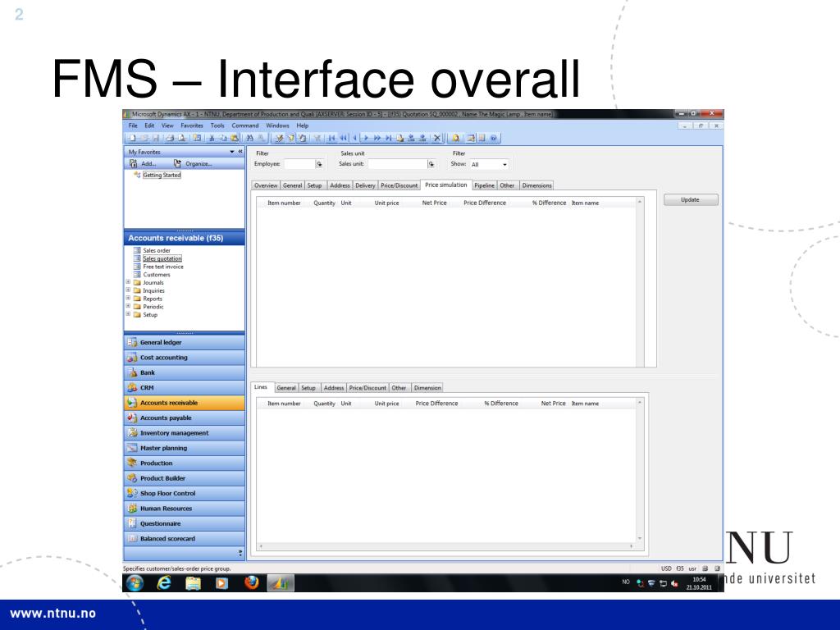Open the File menu
This screenshot has height=630, width=840.
click(x=133, y=126)
